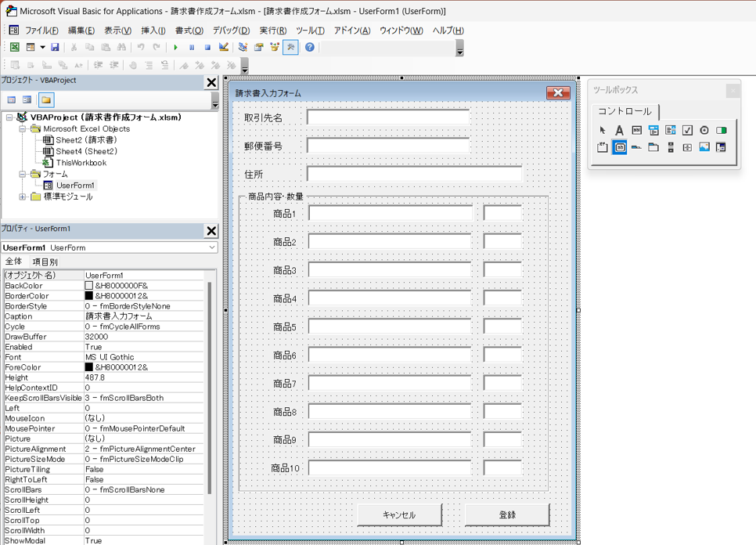This screenshot has width=756, height=545.
Task: Expand the 標準モジュール folder node
Action: [x=23, y=197]
